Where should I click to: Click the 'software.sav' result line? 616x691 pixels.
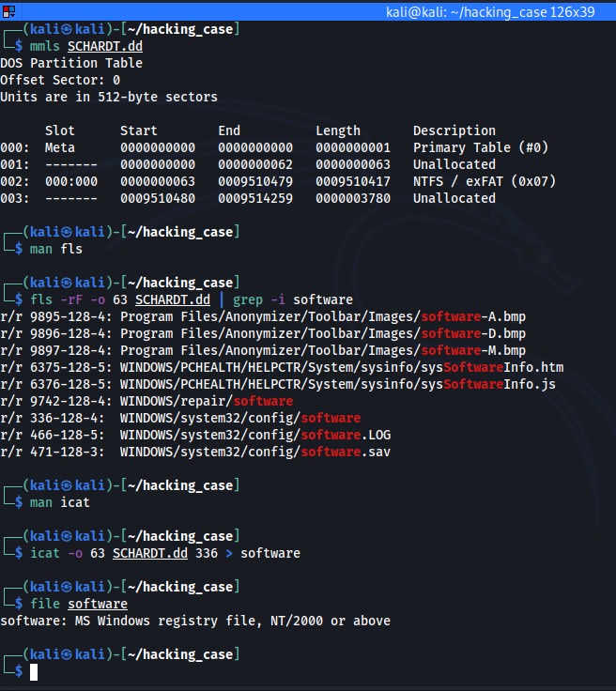tap(195, 453)
